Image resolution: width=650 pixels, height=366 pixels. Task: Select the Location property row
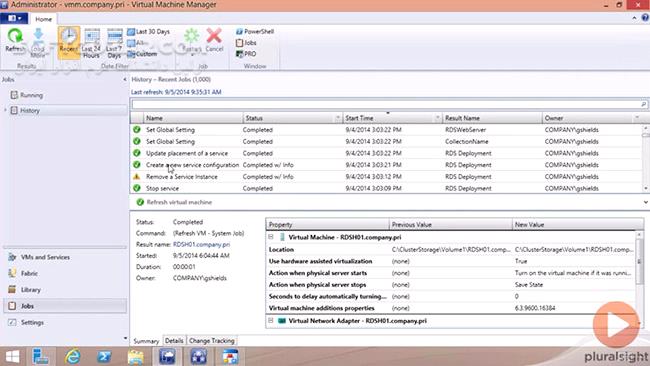(x=451, y=250)
